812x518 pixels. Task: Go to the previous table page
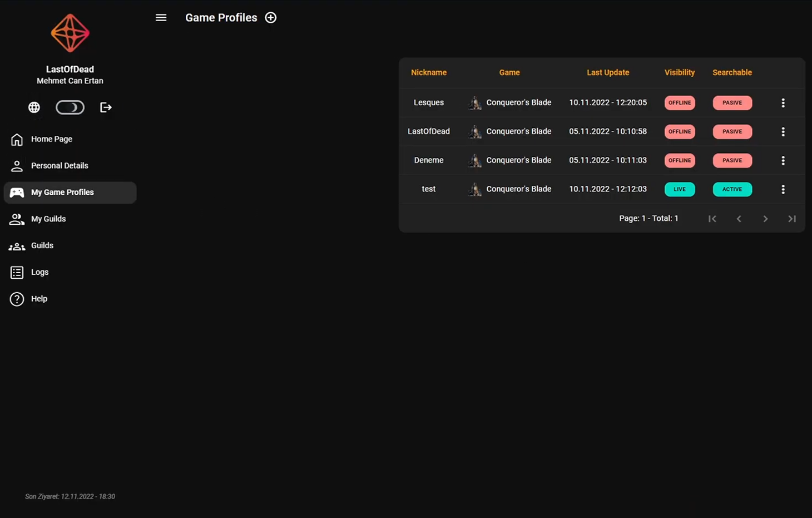739,219
